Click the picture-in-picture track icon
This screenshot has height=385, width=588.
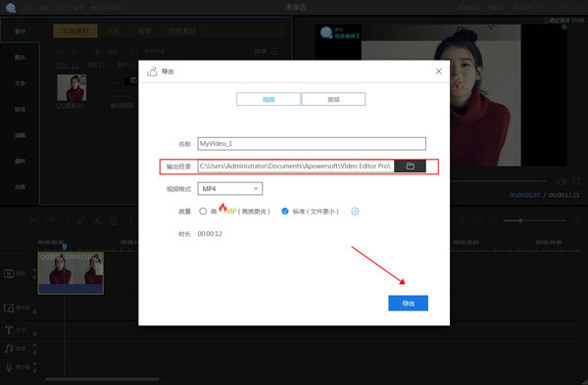(9, 308)
